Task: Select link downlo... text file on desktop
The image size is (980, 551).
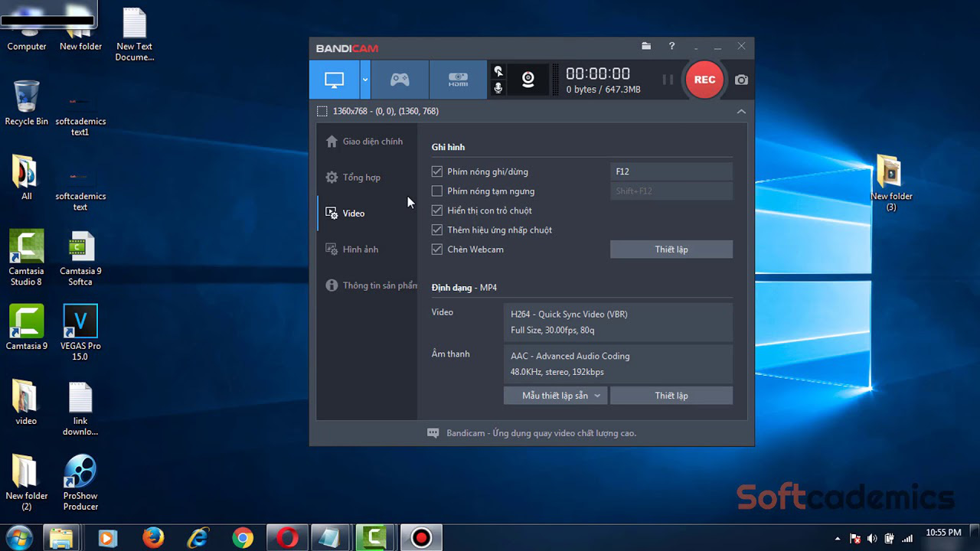Action: coord(80,409)
